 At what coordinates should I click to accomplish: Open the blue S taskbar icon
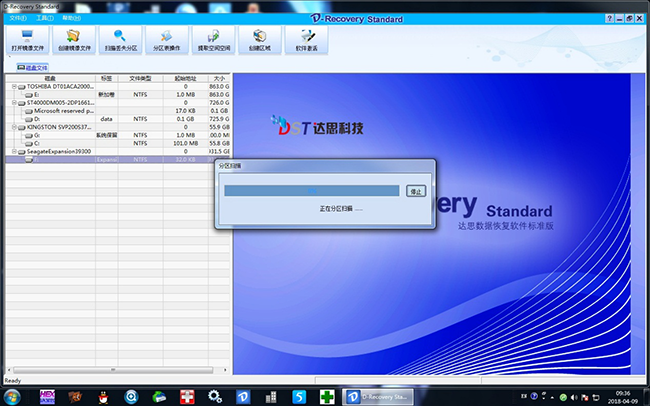pyautogui.click(x=299, y=397)
